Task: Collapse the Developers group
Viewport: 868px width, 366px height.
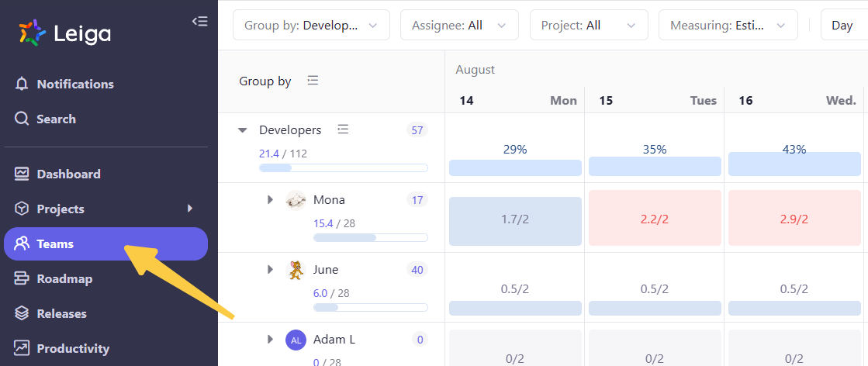Action: coord(242,131)
